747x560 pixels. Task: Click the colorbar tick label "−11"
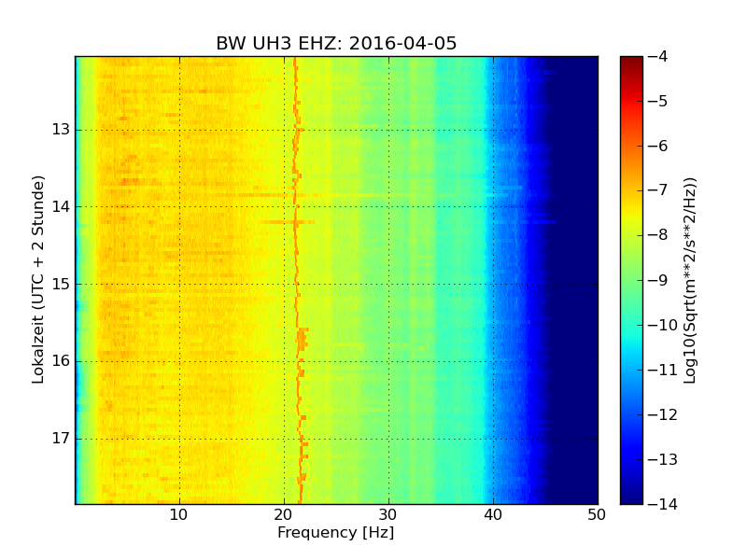[663, 370]
